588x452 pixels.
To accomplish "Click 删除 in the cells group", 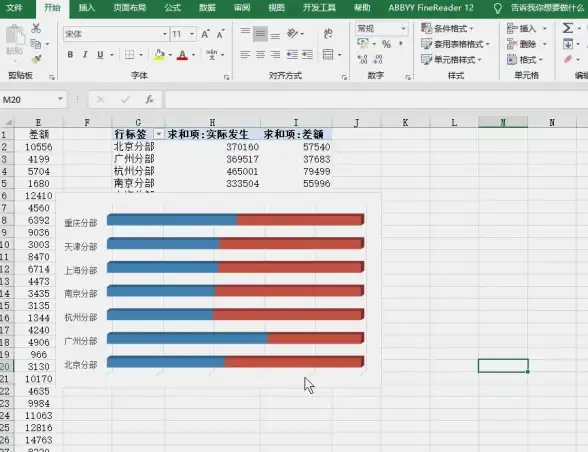I will 526,44.
